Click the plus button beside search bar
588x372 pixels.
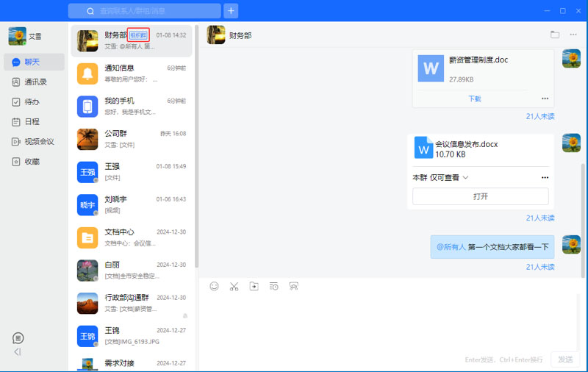[231, 11]
